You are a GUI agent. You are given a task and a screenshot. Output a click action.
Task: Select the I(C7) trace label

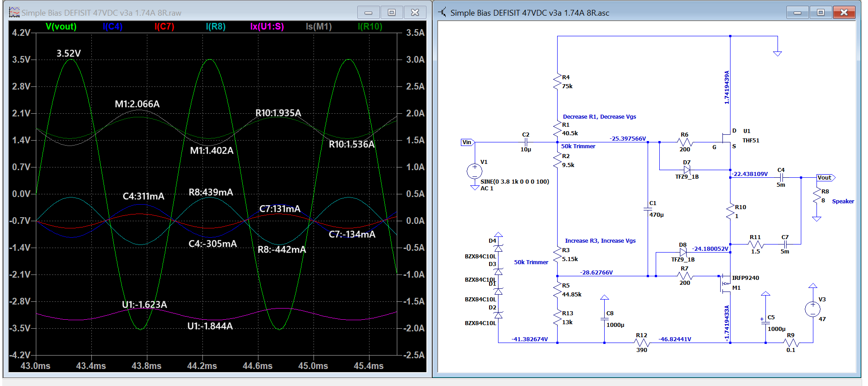pyautogui.click(x=164, y=26)
